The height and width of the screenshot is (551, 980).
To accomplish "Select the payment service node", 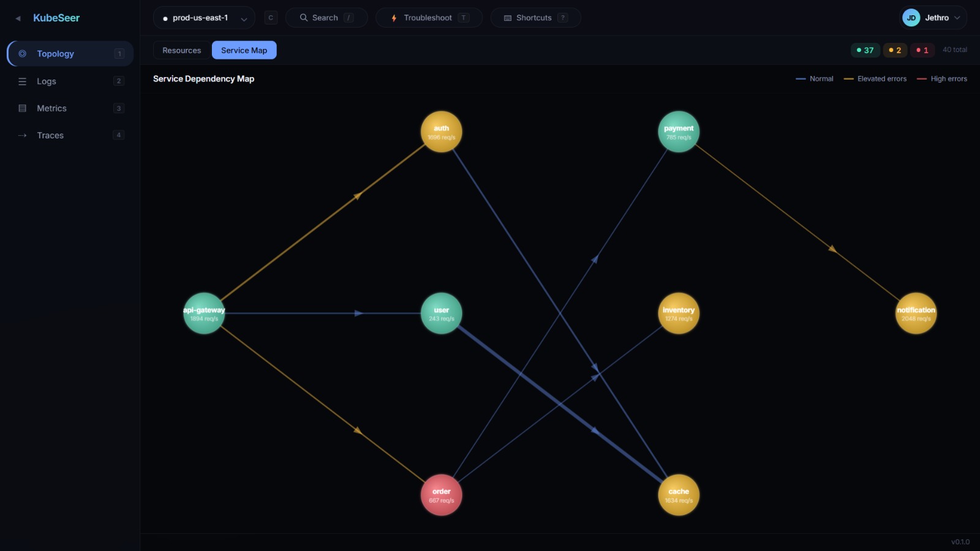I will tap(679, 132).
